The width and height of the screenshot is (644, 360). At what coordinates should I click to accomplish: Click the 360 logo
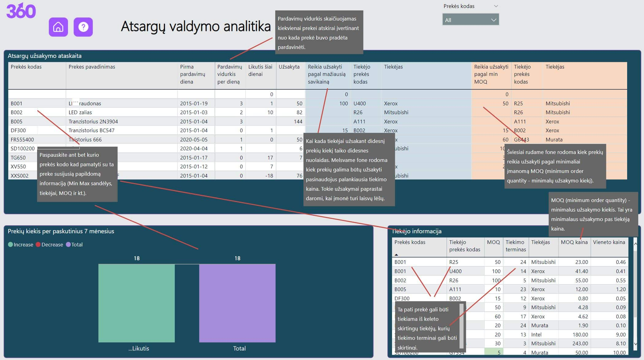pos(21,11)
